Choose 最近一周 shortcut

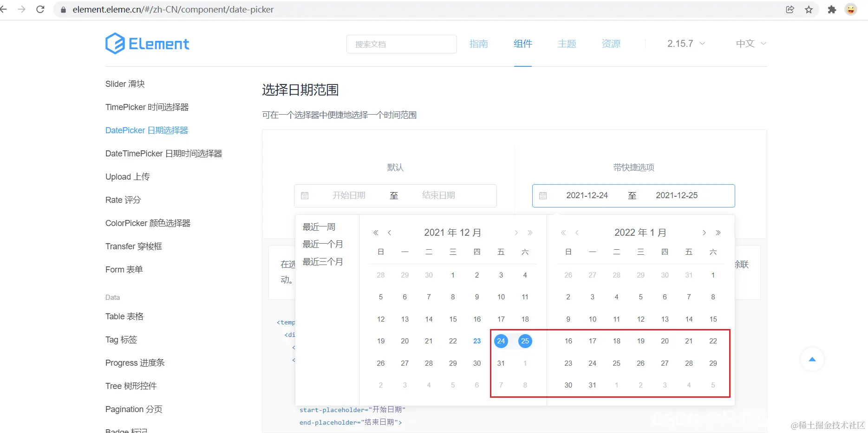(x=319, y=227)
